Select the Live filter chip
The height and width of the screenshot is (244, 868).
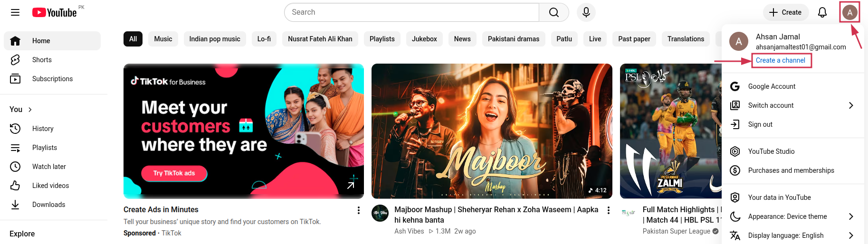pos(595,39)
